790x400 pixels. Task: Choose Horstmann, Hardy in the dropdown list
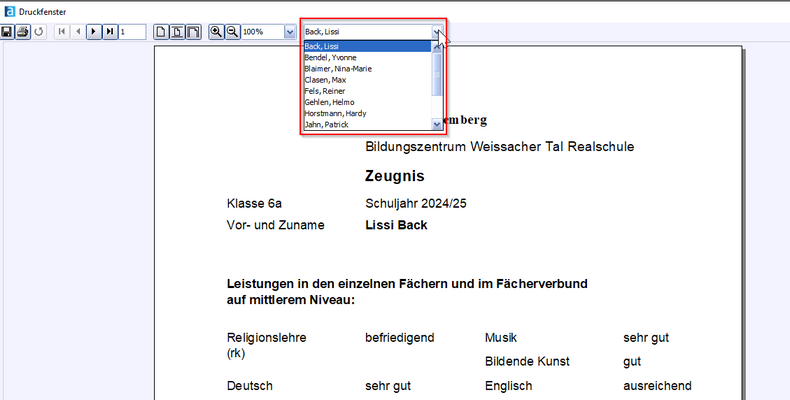(335, 113)
